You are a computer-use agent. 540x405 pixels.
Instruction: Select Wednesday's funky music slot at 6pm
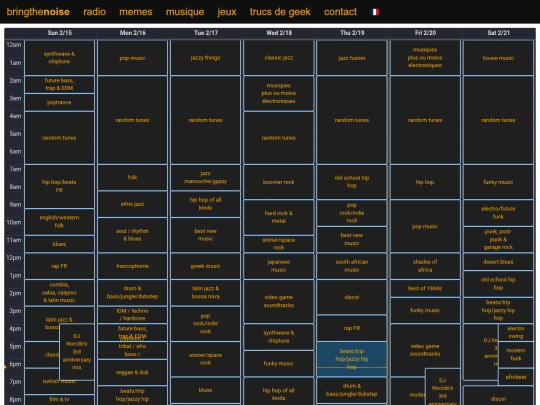coord(279,364)
